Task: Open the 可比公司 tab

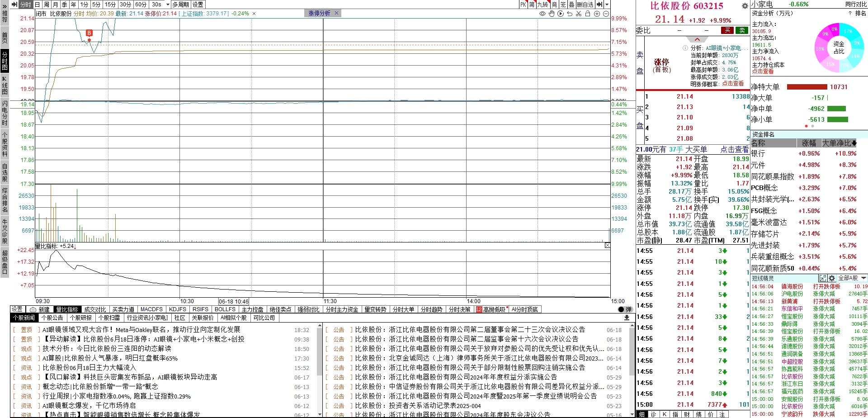Action: (264, 318)
